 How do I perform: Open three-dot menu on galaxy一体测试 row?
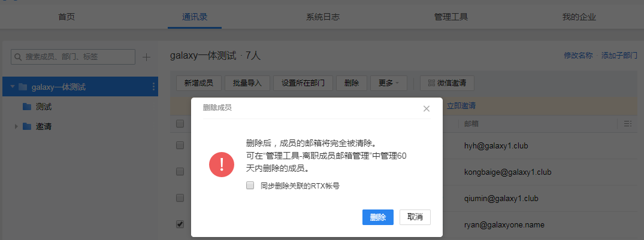153,87
